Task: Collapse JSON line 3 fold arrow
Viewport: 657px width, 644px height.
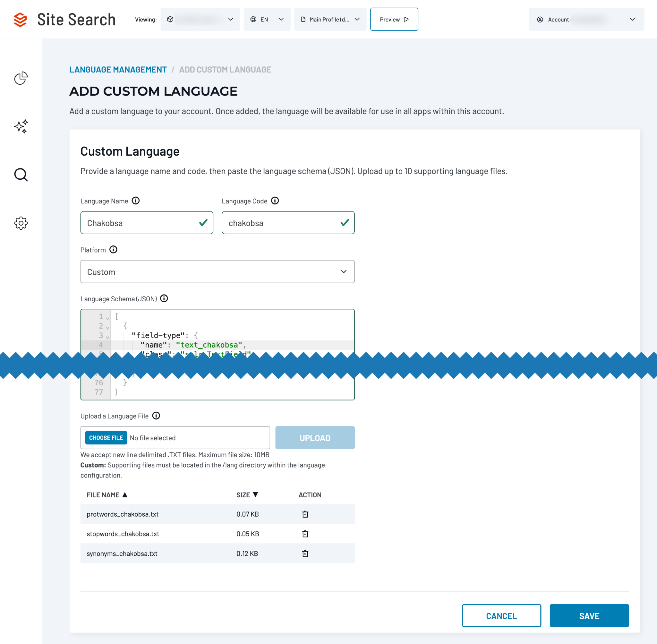Action: [107, 337]
